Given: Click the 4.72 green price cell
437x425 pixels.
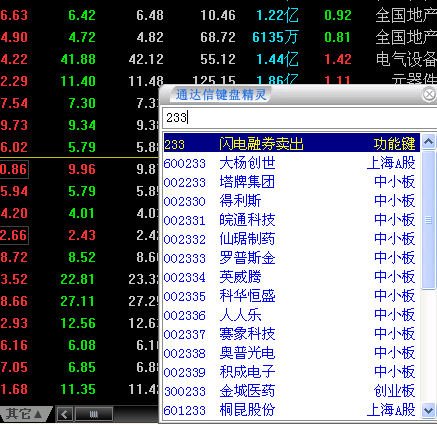Looking at the screenshot, I should [82, 37].
